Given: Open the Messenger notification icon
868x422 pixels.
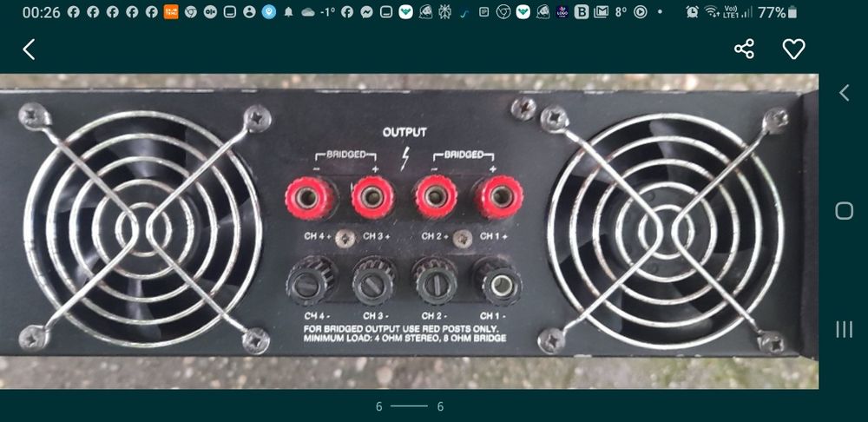Looking at the screenshot, I should tap(366, 11).
